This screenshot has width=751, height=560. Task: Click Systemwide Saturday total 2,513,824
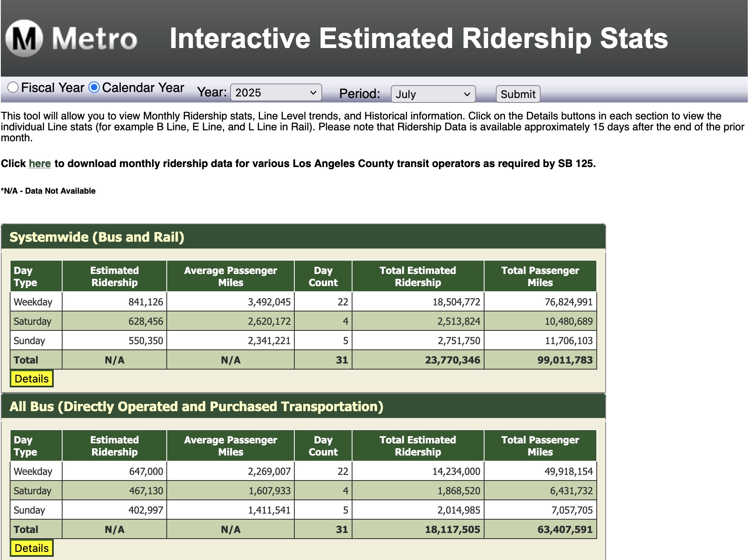pos(459,321)
